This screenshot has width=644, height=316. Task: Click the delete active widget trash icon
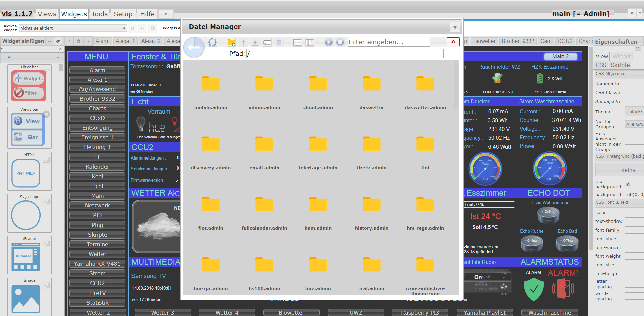point(132,28)
